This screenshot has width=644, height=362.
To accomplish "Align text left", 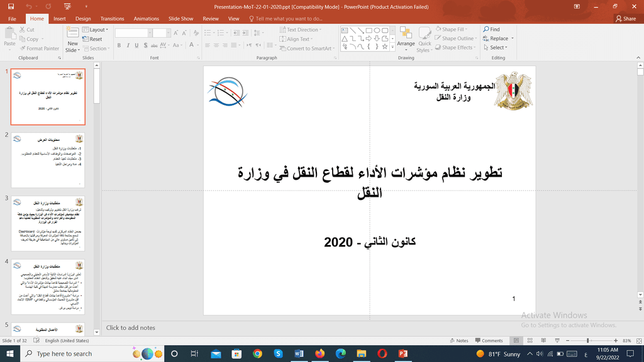I will (208, 45).
